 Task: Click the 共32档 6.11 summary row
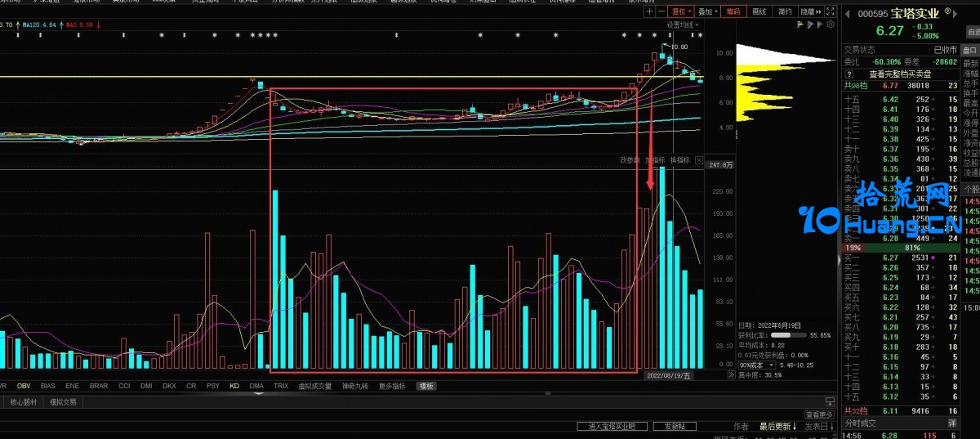pyautogui.click(x=901, y=411)
